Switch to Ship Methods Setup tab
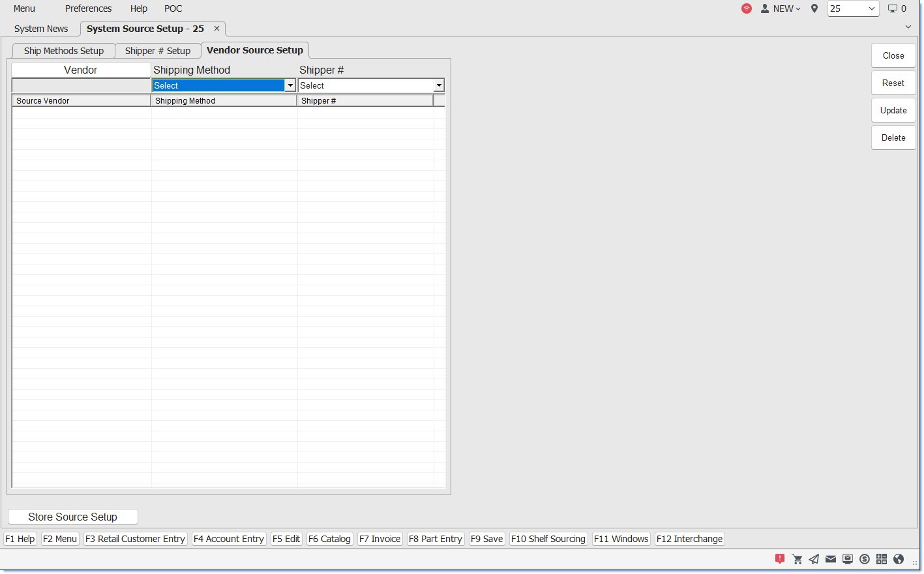 [64, 51]
